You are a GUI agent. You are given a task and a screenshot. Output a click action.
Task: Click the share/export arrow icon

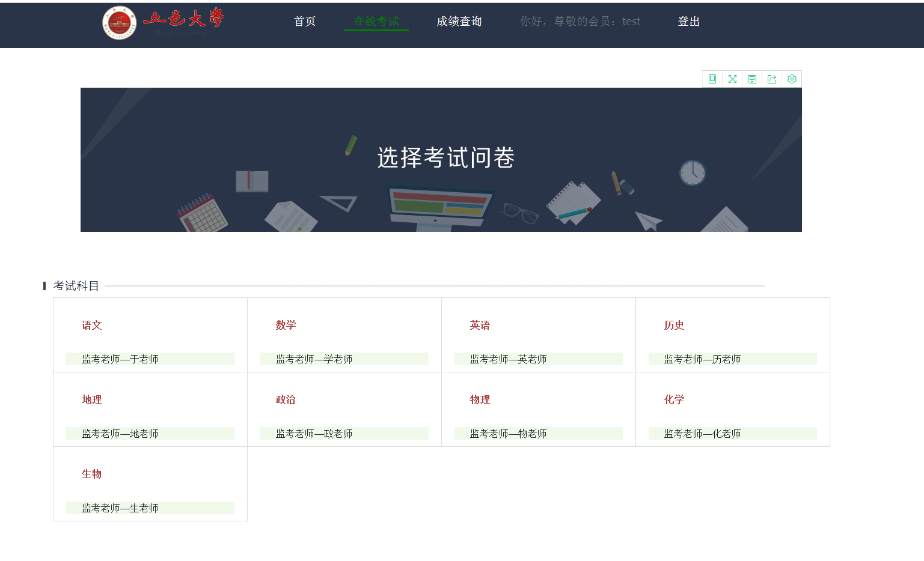point(772,79)
